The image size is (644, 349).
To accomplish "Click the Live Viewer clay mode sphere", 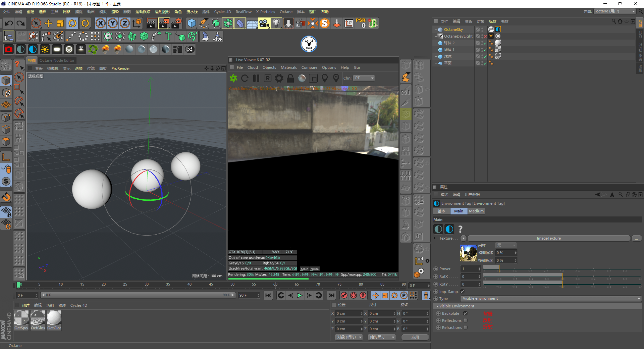I will tap(302, 78).
